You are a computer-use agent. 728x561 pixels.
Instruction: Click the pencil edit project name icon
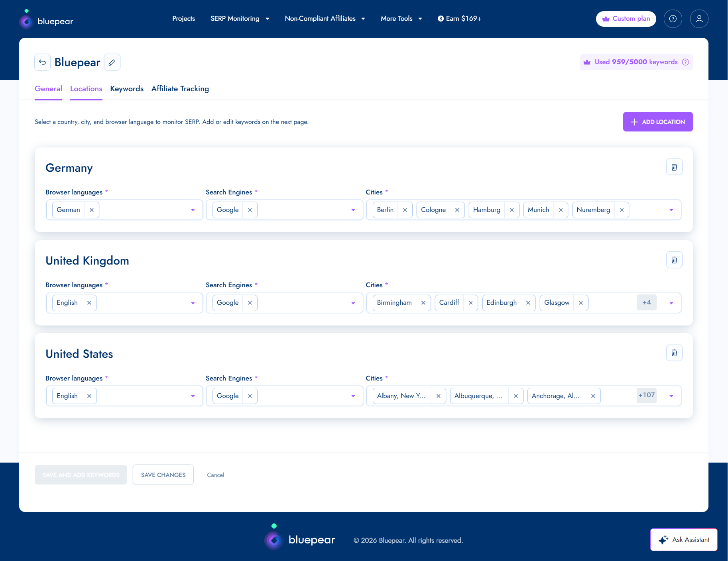click(x=112, y=62)
